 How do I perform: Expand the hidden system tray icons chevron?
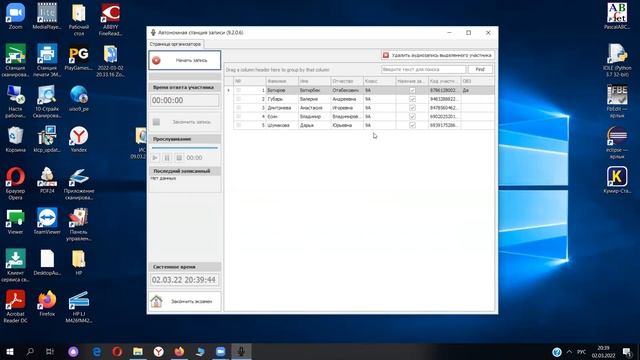point(569,351)
